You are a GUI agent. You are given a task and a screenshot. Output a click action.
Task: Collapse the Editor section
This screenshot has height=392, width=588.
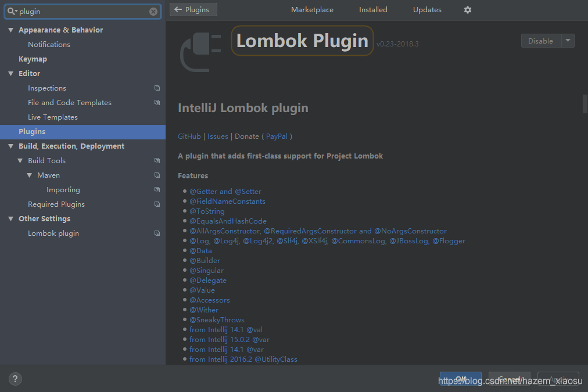11,74
